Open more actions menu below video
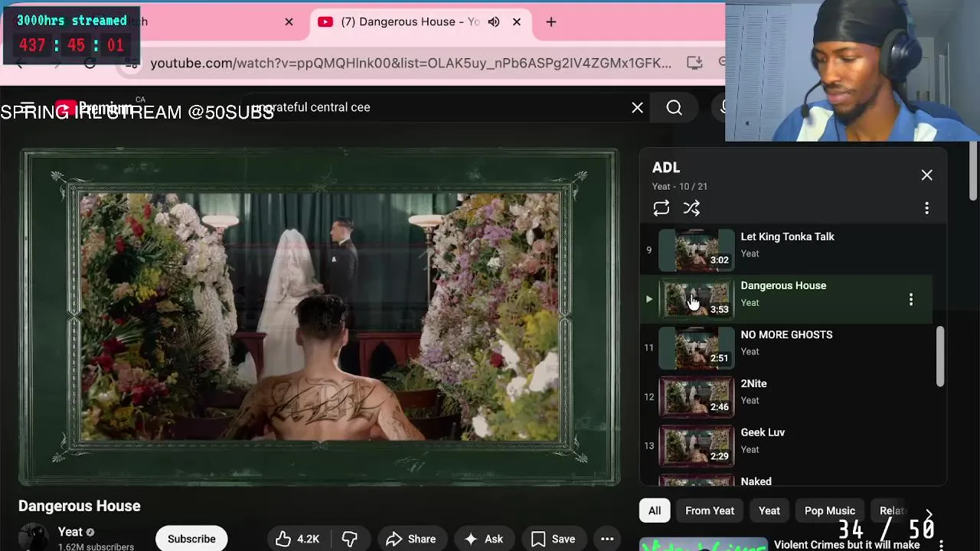Screen dimensions: 980x551 point(607,539)
